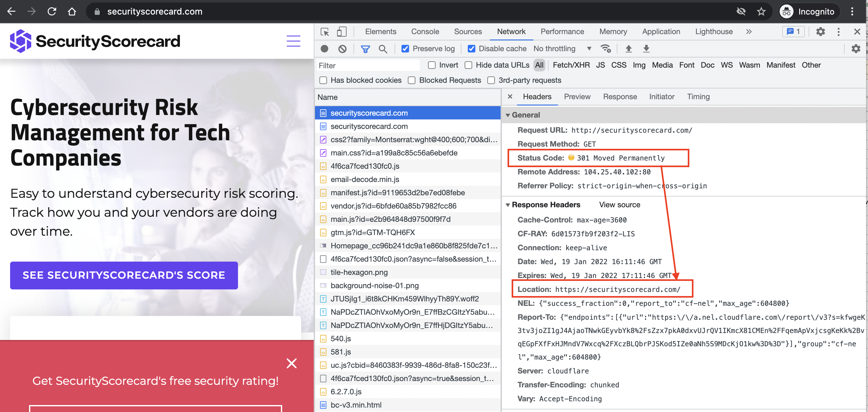Check Hide data URLs
Screen dimensions: 868x412
468,65
